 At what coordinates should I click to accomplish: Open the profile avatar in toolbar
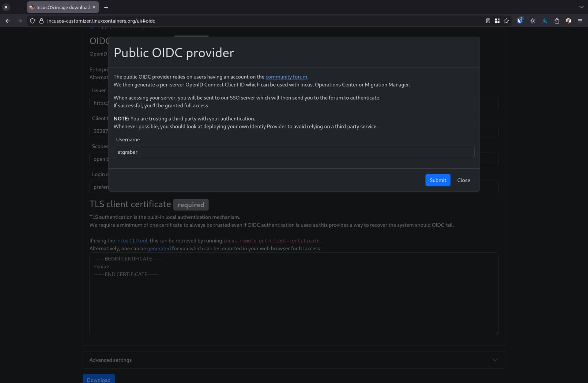tap(568, 21)
